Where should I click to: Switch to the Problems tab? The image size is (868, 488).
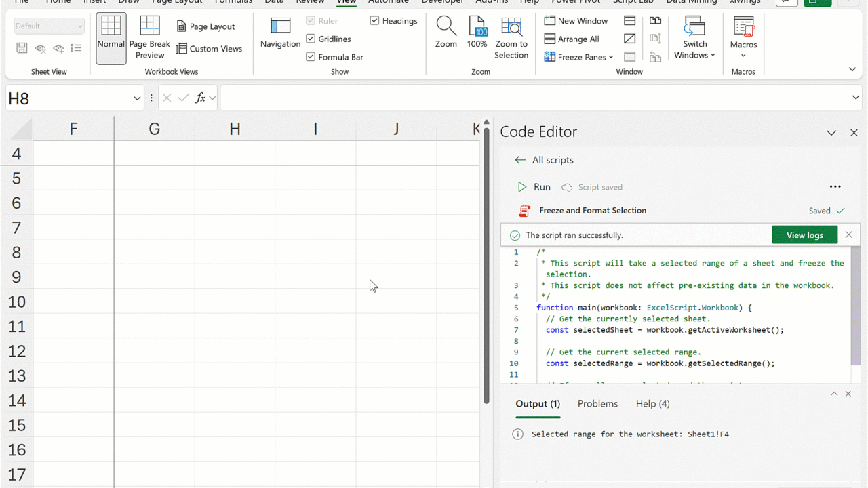click(597, 403)
